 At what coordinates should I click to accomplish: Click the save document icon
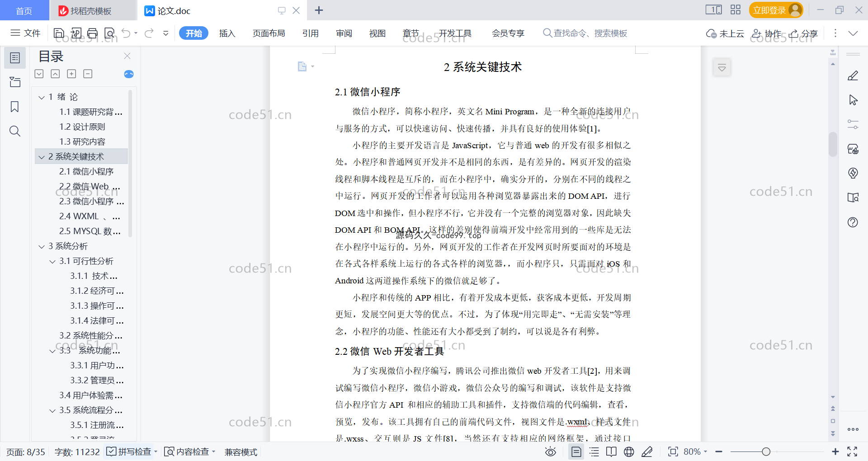(x=59, y=33)
